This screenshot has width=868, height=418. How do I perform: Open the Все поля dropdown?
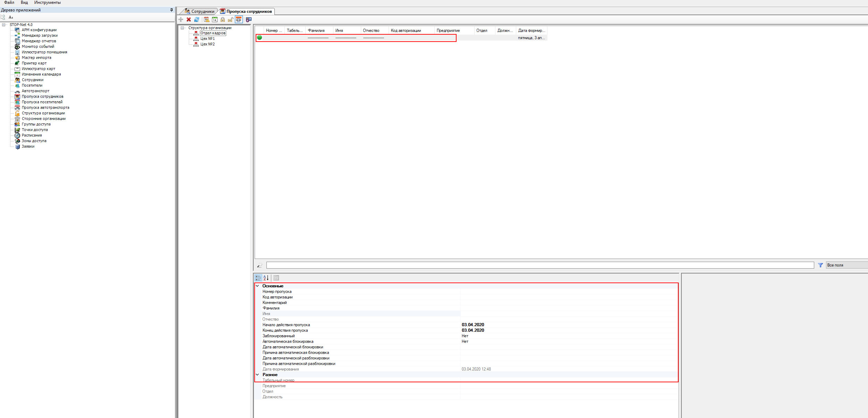[847, 265]
